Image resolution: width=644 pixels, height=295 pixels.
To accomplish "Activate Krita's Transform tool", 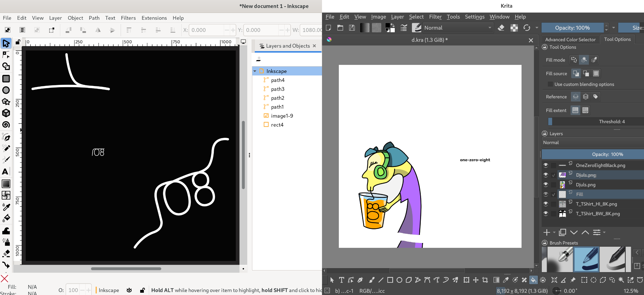I will [x=467, y=280].
